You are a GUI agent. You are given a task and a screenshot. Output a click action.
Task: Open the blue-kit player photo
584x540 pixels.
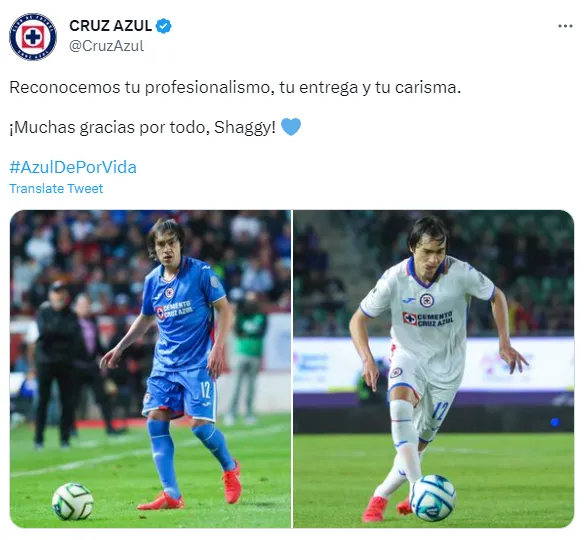150,369
